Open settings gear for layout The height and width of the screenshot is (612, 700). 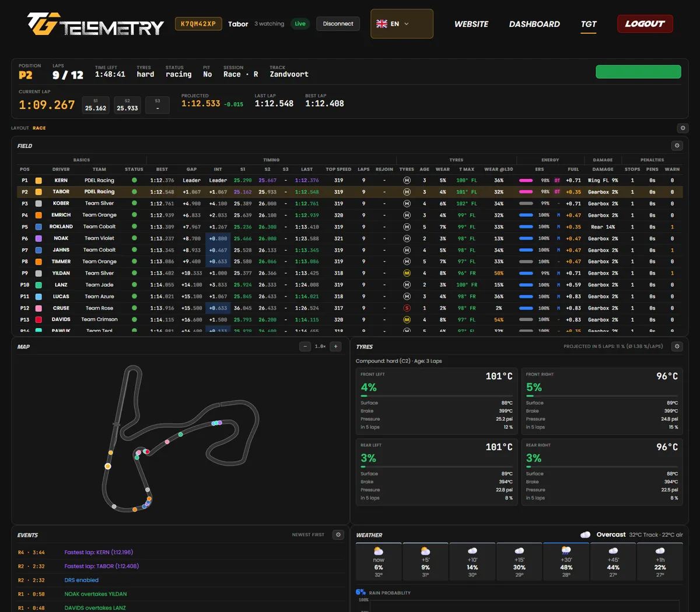point(683,128)
